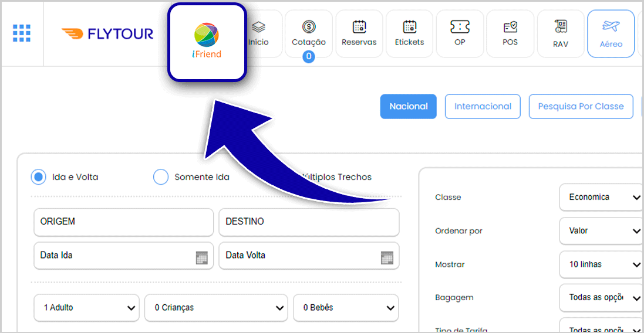Viewport: 644px width, 333px height.
Task: Open the Bagagem dropdown
Action: 601,298
